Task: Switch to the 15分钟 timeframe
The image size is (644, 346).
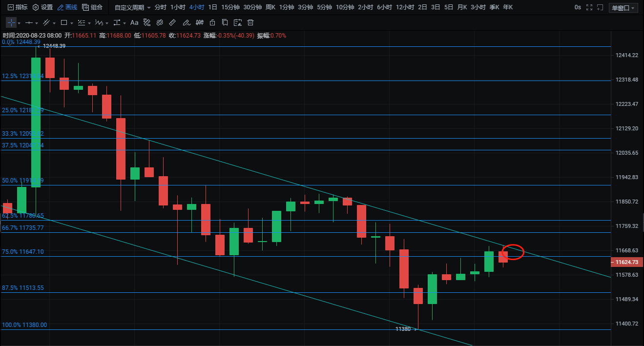Action: [x=230, y=7]
